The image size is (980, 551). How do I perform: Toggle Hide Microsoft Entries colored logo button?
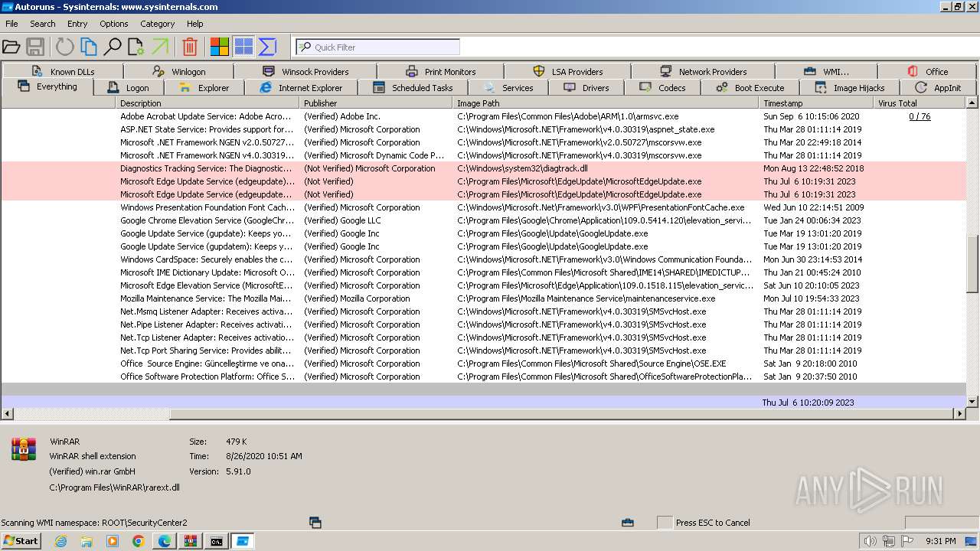click(x=220, y=47)
